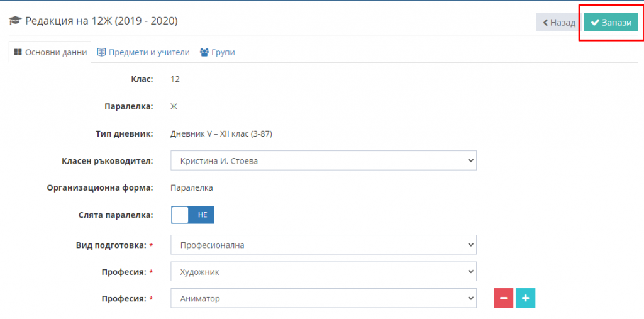The image size is (644, 319).
Task: Click the book icon on Предмети и учители tab
Action: [x=101, y=52]
